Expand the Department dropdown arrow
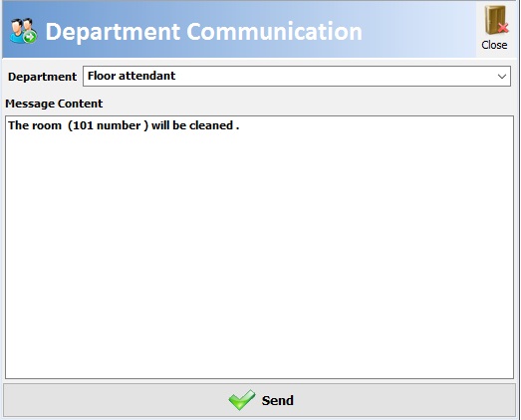 click(x=502, y=77)
